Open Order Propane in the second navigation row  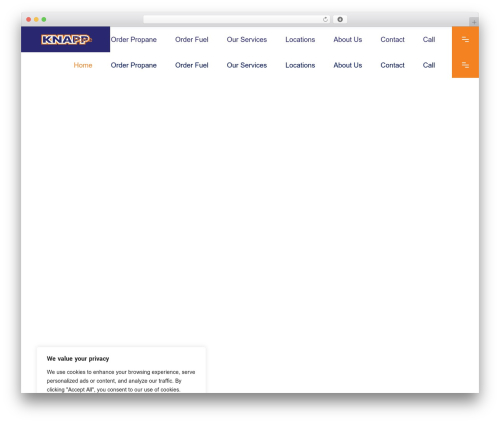(x=134, y=65)
